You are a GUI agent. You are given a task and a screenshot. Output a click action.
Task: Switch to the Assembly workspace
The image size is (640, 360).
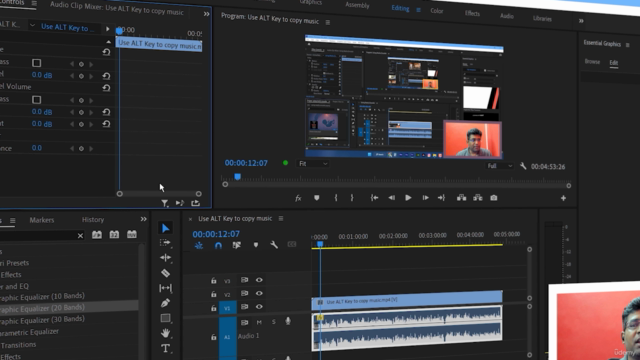(x=357, y=5)
